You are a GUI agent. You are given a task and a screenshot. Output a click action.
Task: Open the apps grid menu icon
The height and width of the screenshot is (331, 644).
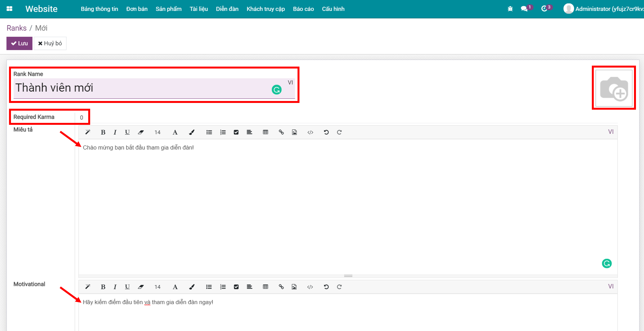point(9,9)
